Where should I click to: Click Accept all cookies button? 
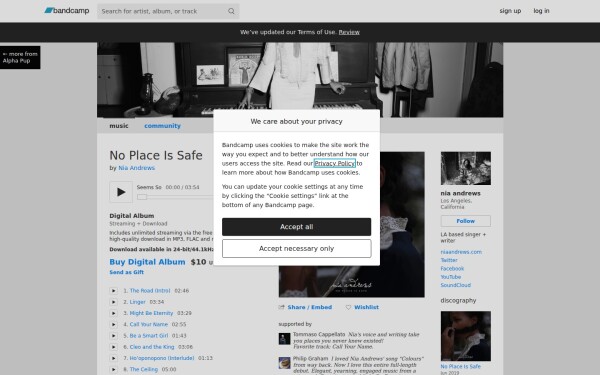pos(297,227)
